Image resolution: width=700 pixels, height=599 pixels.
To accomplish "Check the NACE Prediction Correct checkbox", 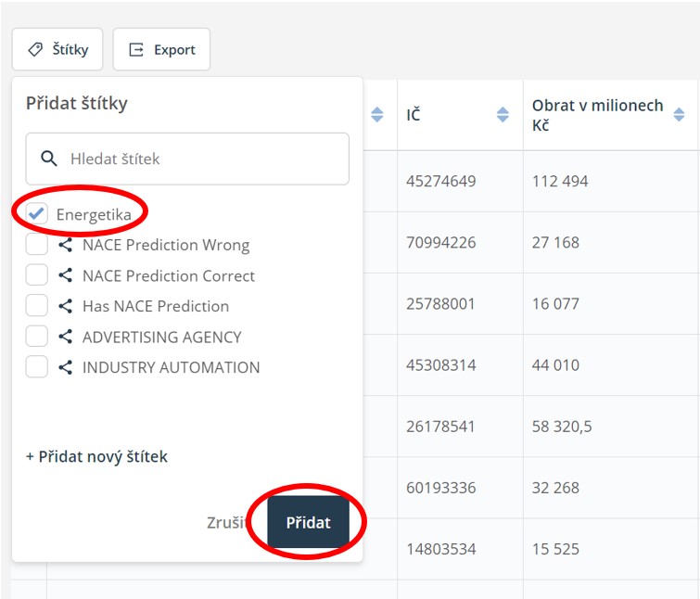I will 36,275.
